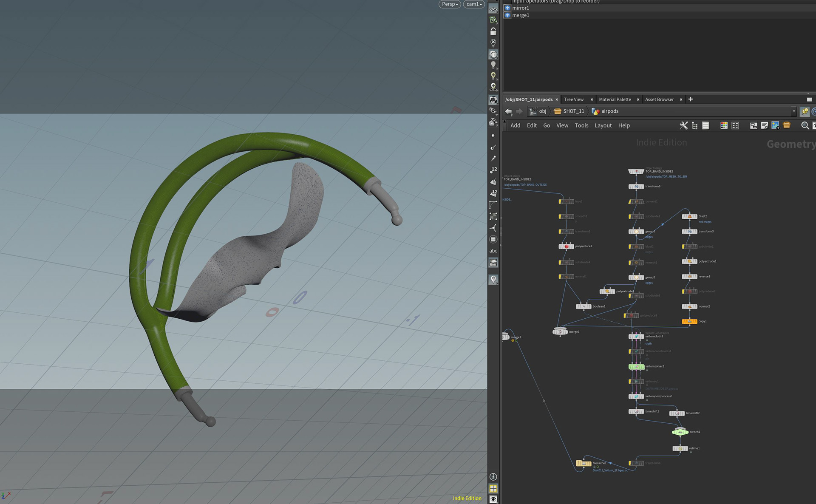Select the vellumsolver1 node

[x=636, y=366]
